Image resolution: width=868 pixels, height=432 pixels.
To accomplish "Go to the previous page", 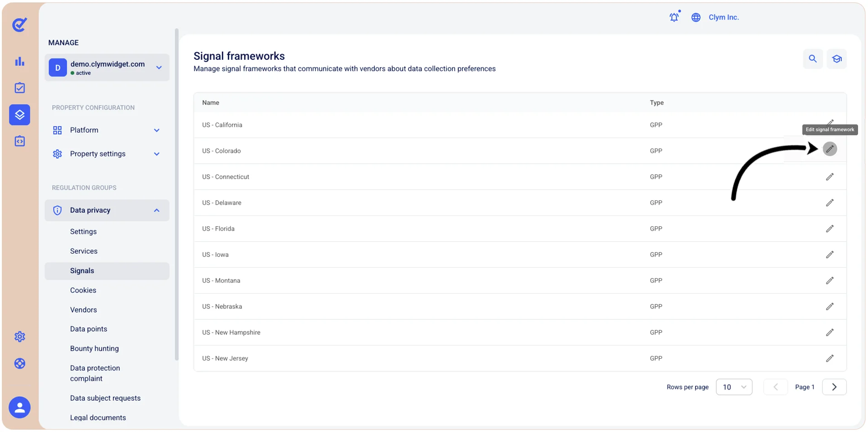I will 776,387.
